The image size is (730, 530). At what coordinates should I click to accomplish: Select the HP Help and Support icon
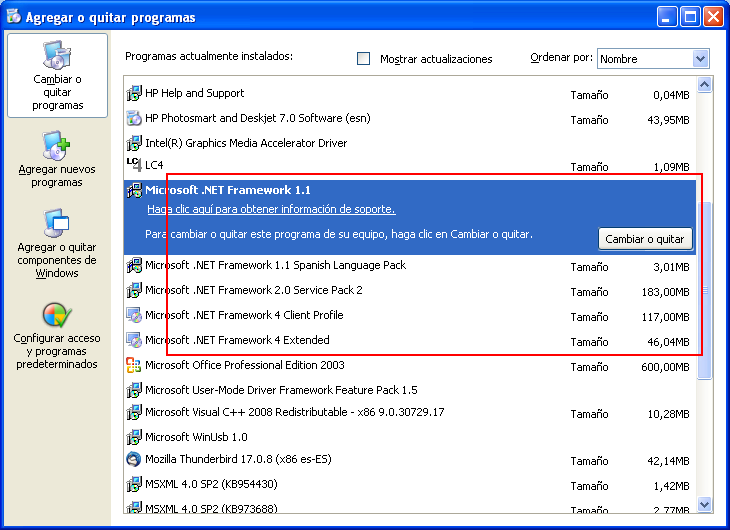point(134,93)
